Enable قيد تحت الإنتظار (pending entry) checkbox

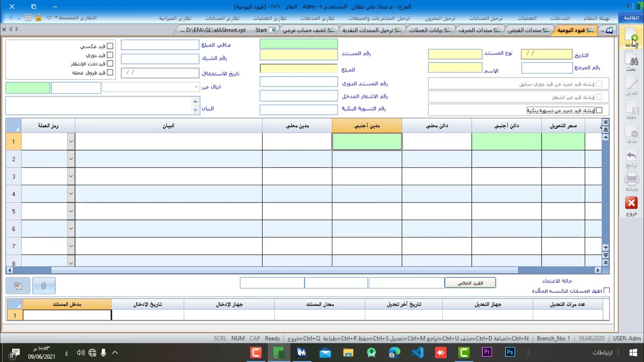point(110,64)
